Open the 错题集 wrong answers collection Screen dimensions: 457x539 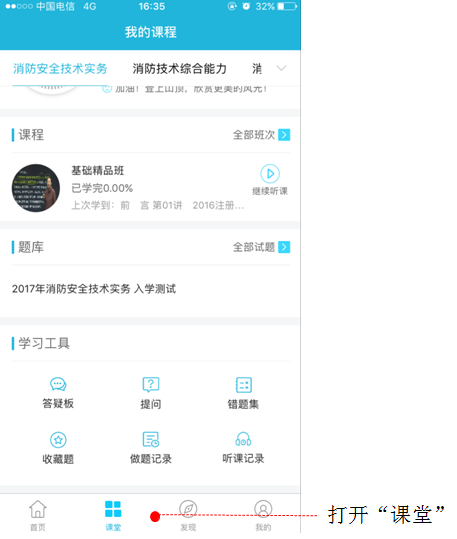tap(243, 393)
